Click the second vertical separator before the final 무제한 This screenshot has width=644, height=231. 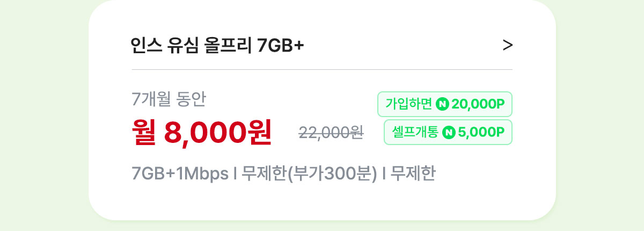(x=384, y=175)
